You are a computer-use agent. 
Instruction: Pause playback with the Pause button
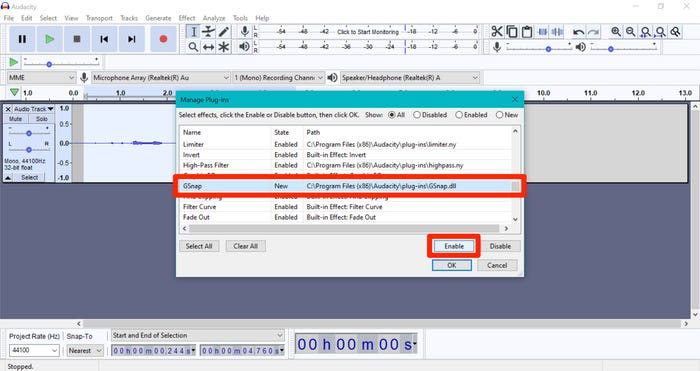coord(22,39)
